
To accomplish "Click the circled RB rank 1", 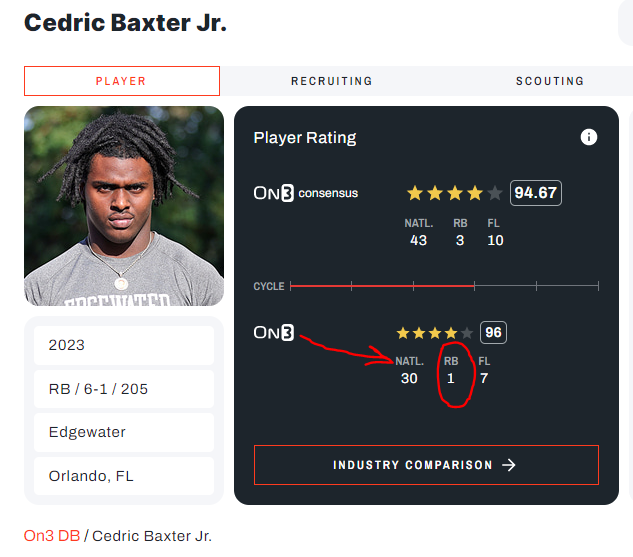I will [x=451, y=378].
